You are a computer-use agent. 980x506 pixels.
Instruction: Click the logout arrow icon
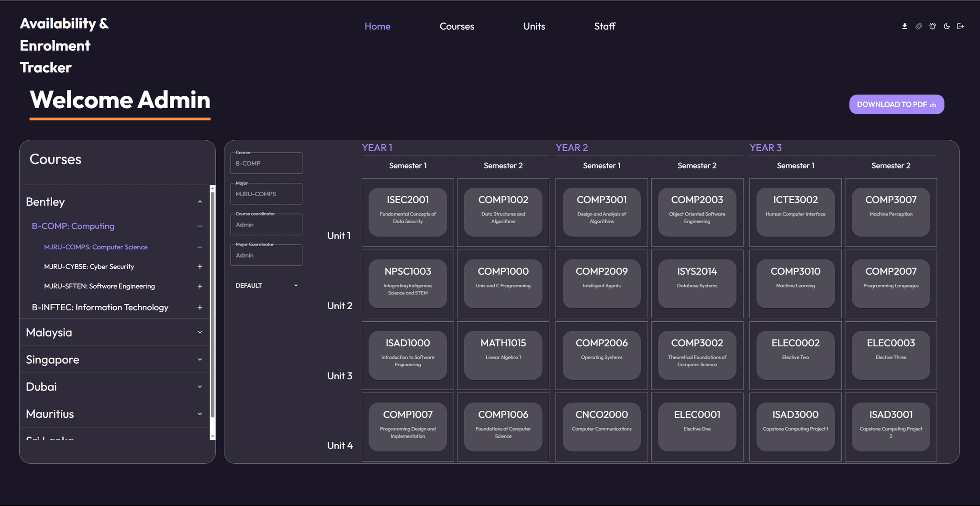[x=960, y=26]
